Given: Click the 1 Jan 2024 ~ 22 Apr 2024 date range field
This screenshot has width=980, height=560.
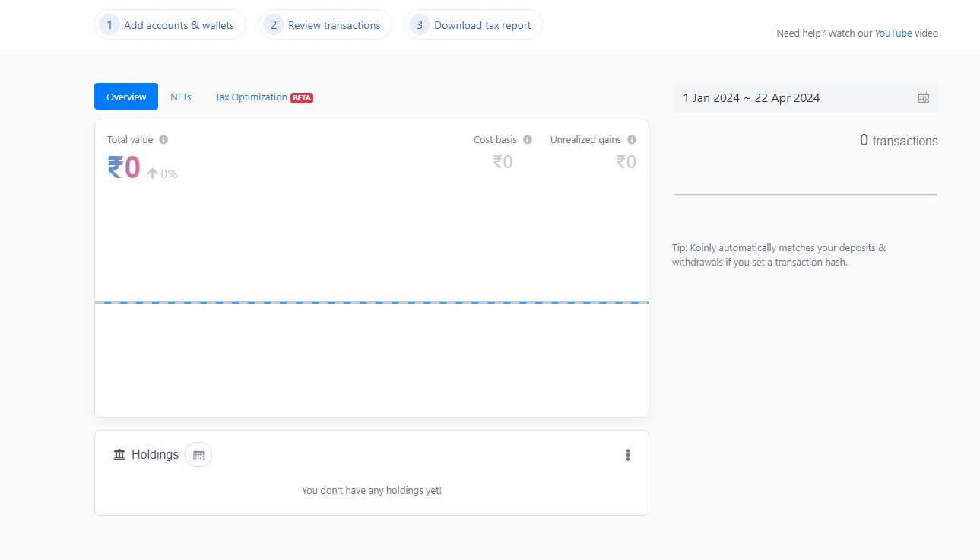Looking at the screenshot, I should click(x=805, y=97).
